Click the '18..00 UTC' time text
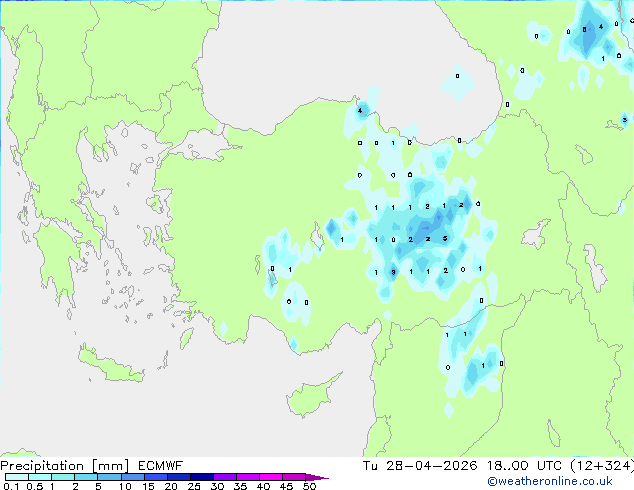The height and width of the screenshot is (490, 634). (524, 466)
